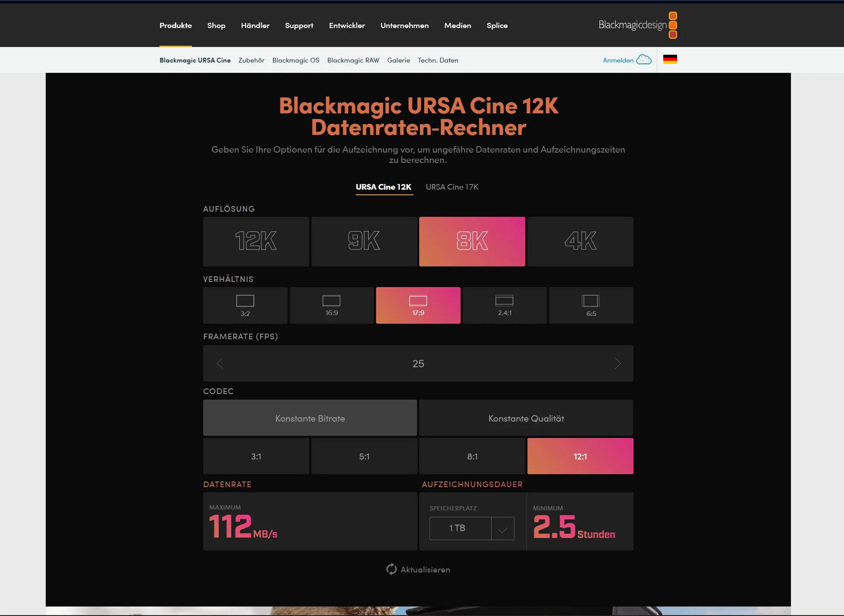Select the 3:2 aspect ratio icon
This screenshot has height=616, width=844.
(245, 301)
